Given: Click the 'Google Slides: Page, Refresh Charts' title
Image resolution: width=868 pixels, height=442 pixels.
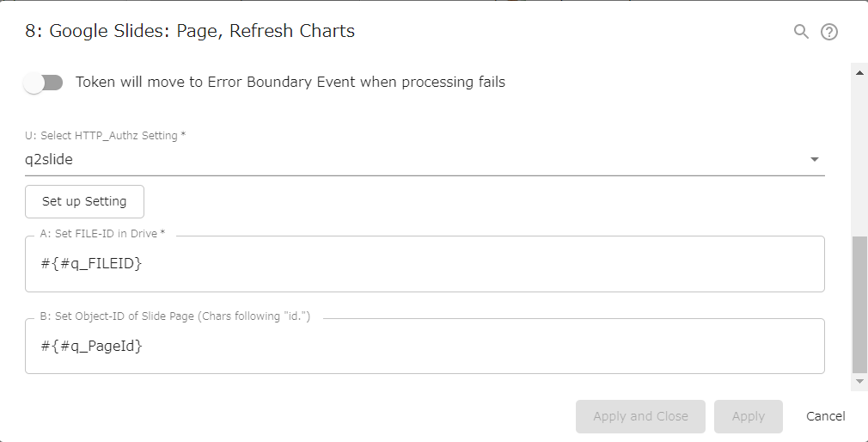Looking at the screenshot, I should tap(190, 32).
